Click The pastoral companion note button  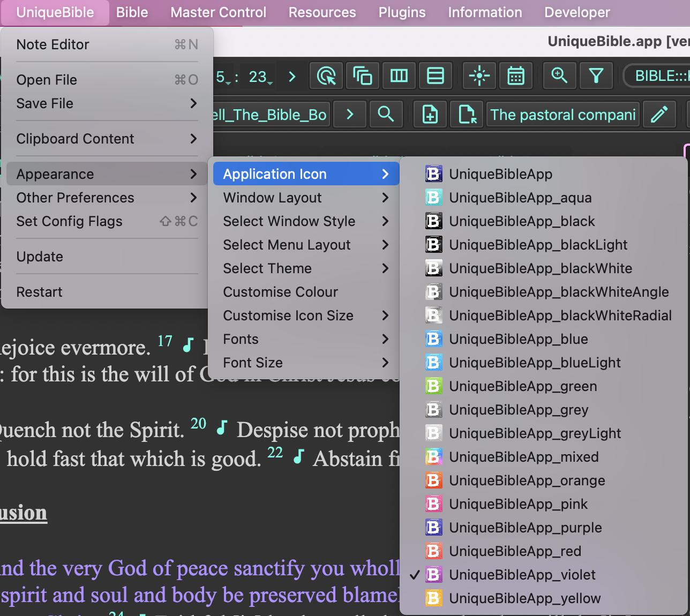click(x=563, y=115)
